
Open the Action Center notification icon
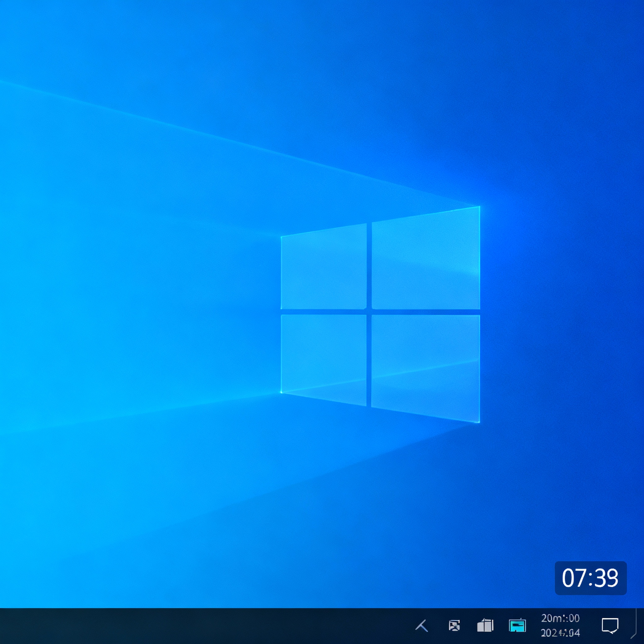coord(610,626)
